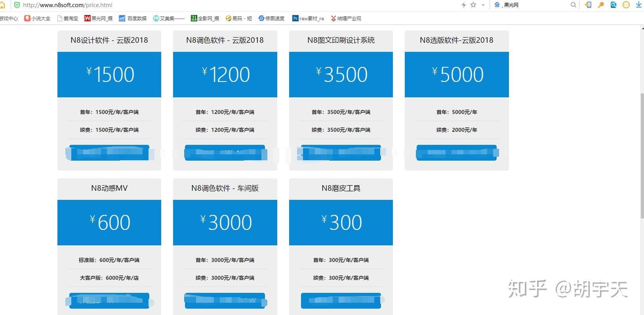Bookmark this page with the star icon
This screenshot has width=644, height=315.
point(473,5)
